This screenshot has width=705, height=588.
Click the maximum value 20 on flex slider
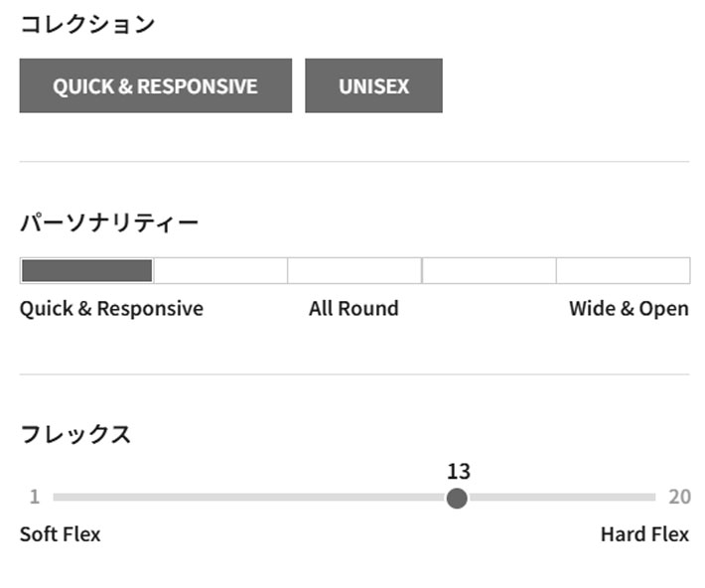point(679,498)
